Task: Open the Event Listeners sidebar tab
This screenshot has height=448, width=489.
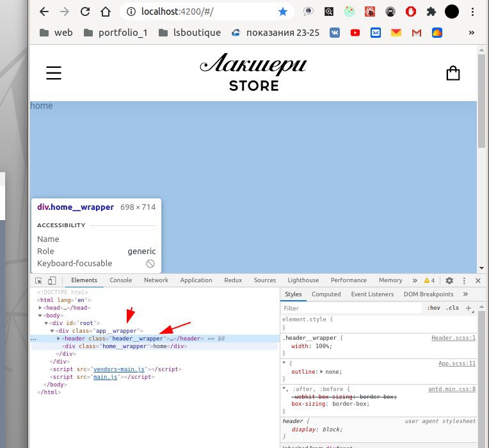Action: coord(373,294)
